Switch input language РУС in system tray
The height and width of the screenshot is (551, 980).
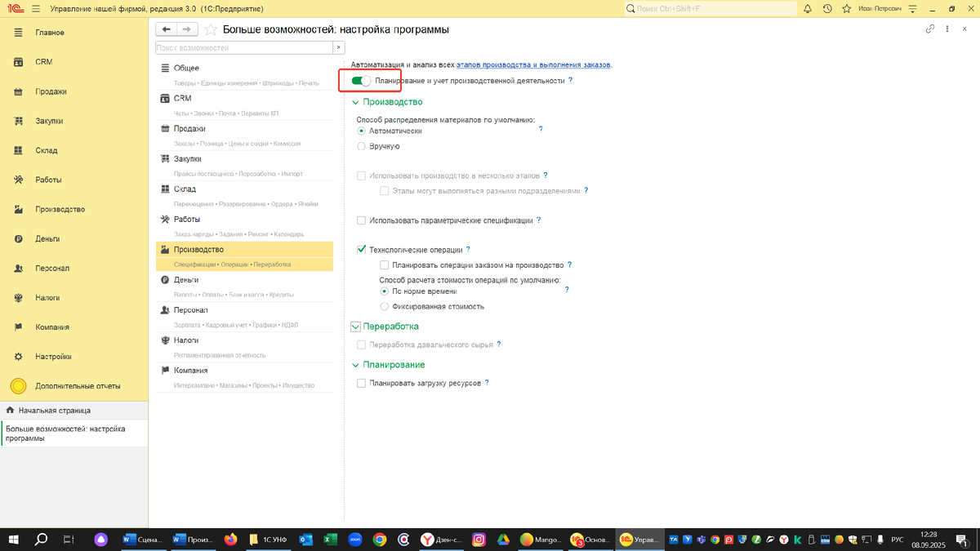pos(897,540)
